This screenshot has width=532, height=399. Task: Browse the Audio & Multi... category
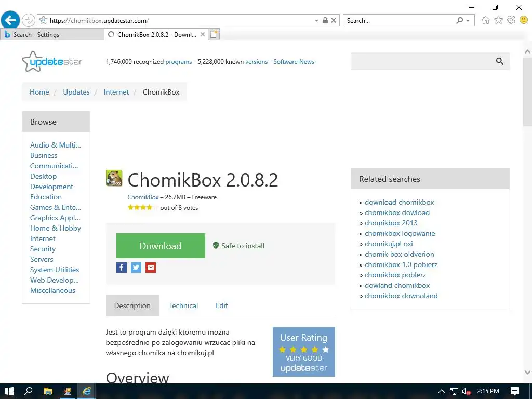(x=55, y=145)
